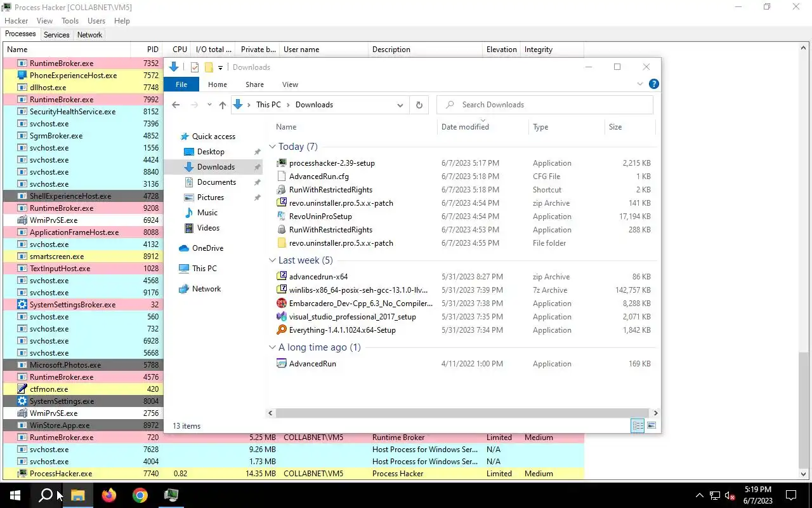812x508 pixels.
Task: Open the taskbar Search icon
Action: 46,495
